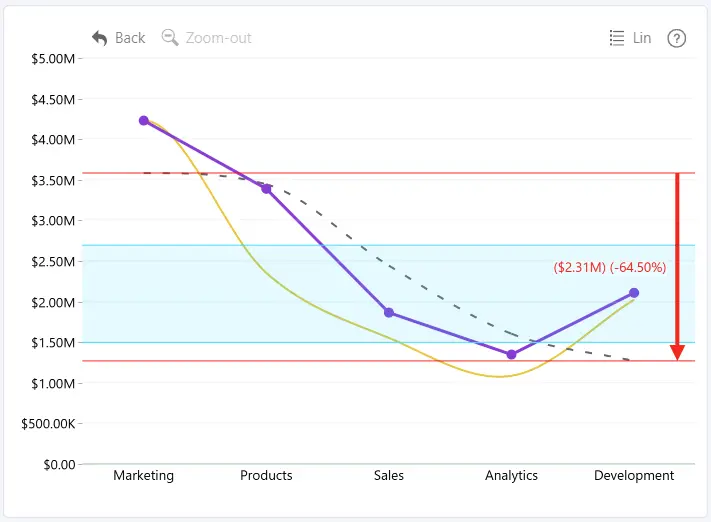The height and width of the screenshot is (522, 711).
Task: Click the ($2.31M) (-64.50%) variance label
Action: pyautogui.click(x=609, y=267)
